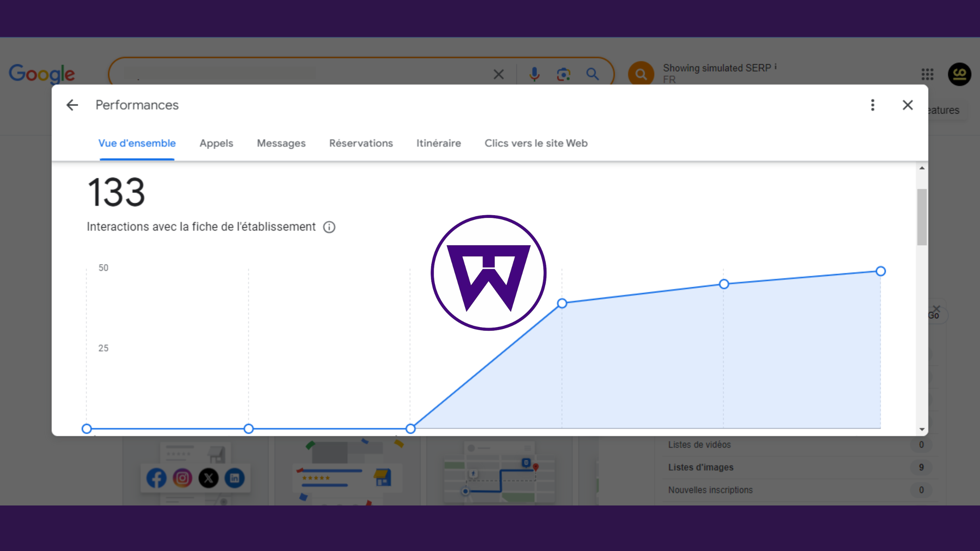
Task: Select the Réservations tab
Action: click(x=361, y=143)
